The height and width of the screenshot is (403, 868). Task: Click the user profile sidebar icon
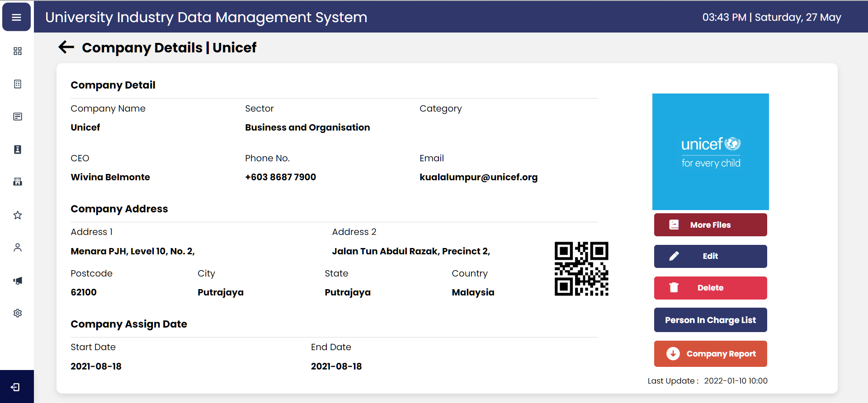(18, 248)
